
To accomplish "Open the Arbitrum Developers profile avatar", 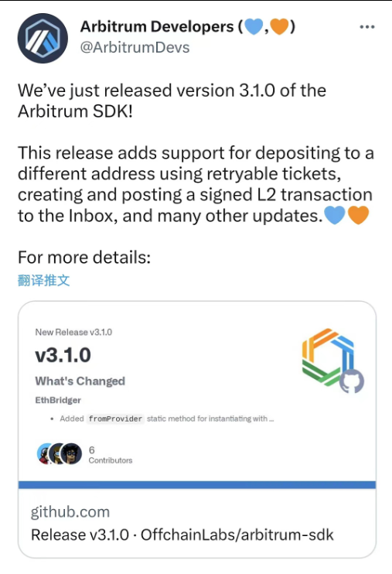I will point(43,38).
